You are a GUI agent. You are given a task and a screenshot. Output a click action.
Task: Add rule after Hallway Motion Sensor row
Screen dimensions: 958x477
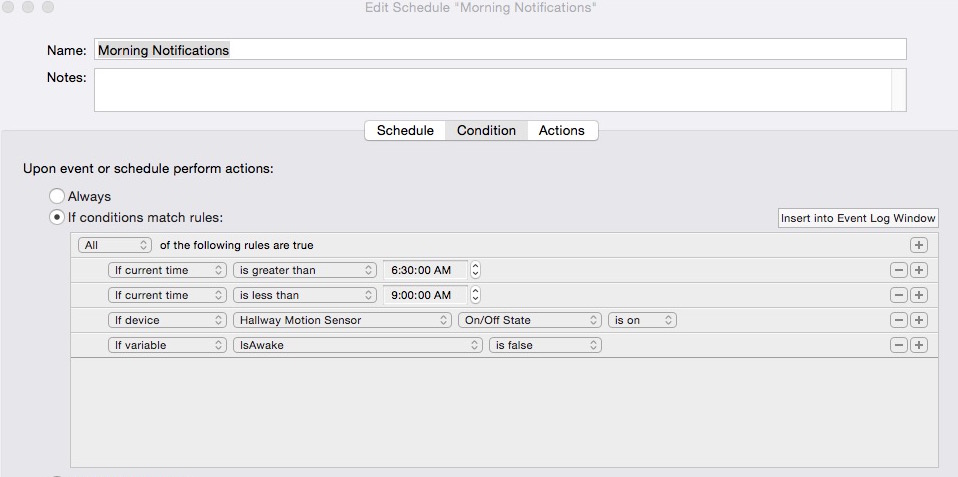pyautogui.click(x=918, y=320)
